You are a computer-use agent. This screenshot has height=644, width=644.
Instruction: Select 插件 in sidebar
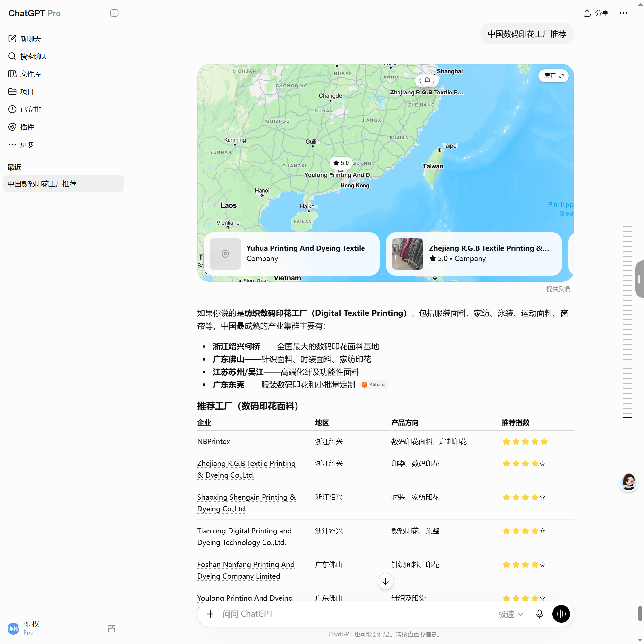click(x=27, y=127)
